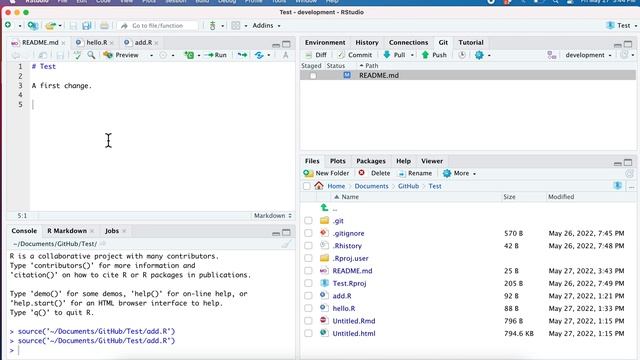Open the development branch dropdown

pos(588,55)
